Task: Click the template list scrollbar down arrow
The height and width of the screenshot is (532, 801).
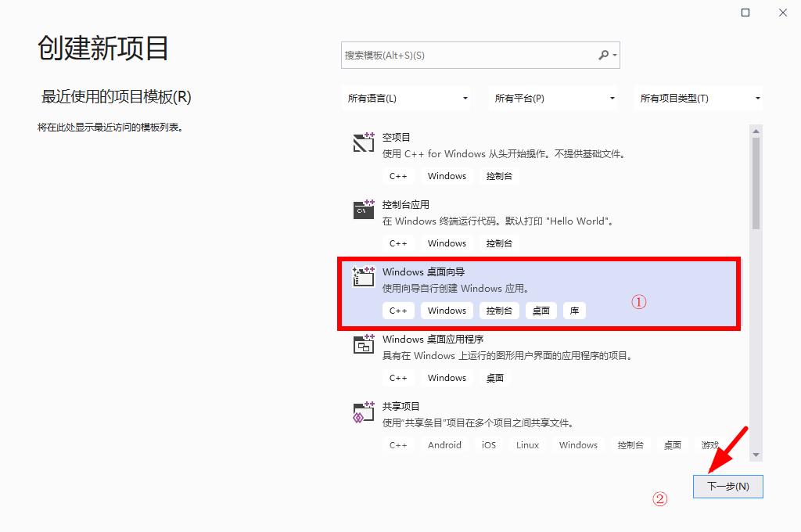Action: click(756, 455)
